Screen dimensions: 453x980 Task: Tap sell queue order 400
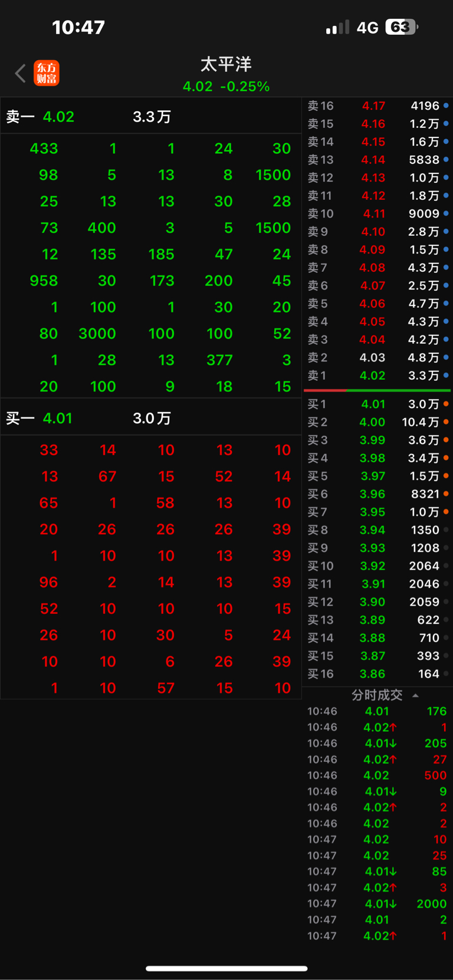[x=102, y=228]
